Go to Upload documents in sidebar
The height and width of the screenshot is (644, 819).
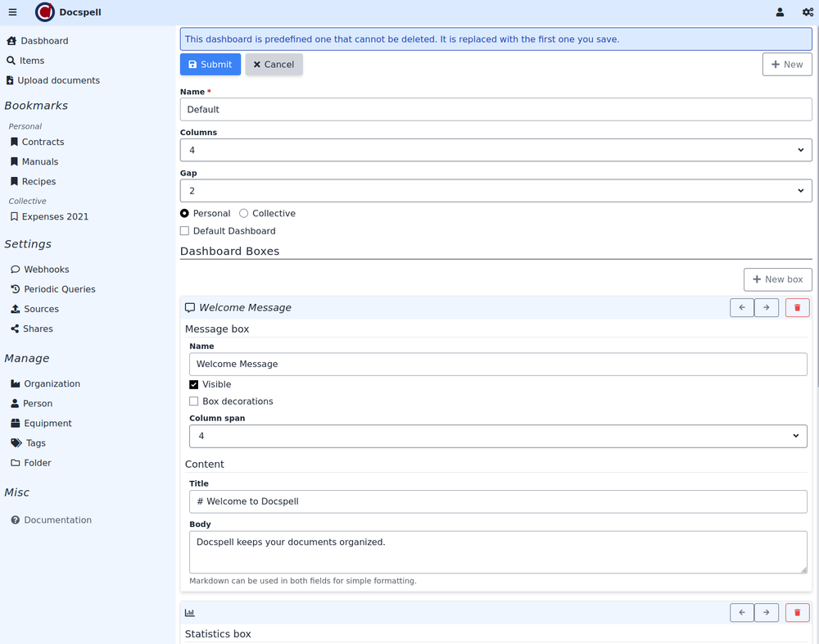click(x=58, y=80)
